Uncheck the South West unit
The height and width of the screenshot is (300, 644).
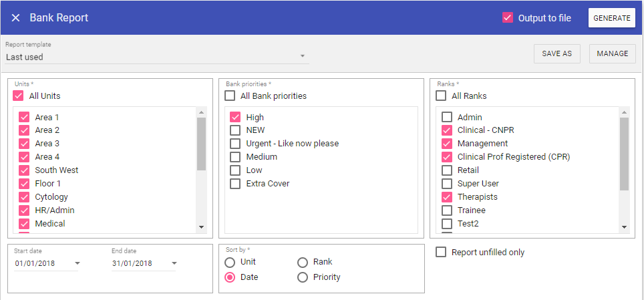25,170
